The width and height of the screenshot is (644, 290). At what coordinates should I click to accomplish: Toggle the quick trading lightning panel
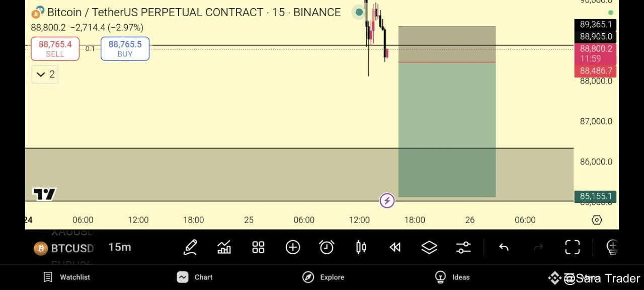click(x=387, y=201)
